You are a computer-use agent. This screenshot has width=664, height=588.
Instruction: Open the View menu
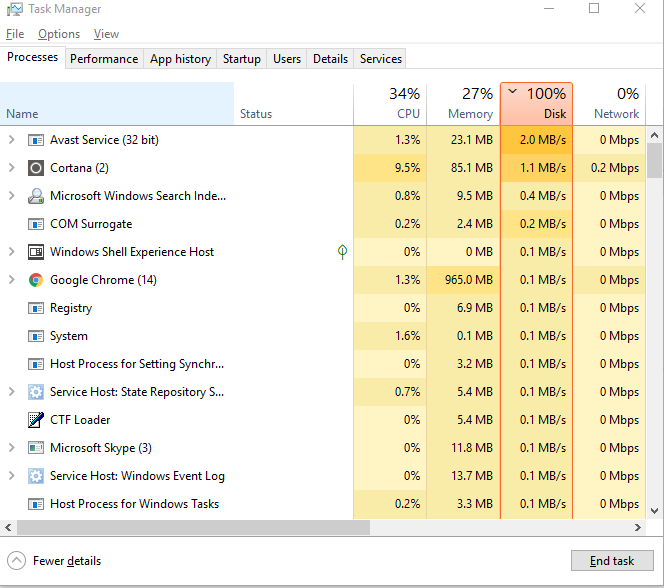point(106,34)
